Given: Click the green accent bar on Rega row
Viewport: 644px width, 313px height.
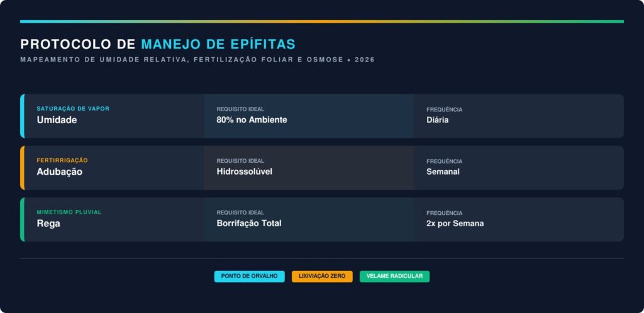Looking at the screenshot, I should tap(22, 219).
